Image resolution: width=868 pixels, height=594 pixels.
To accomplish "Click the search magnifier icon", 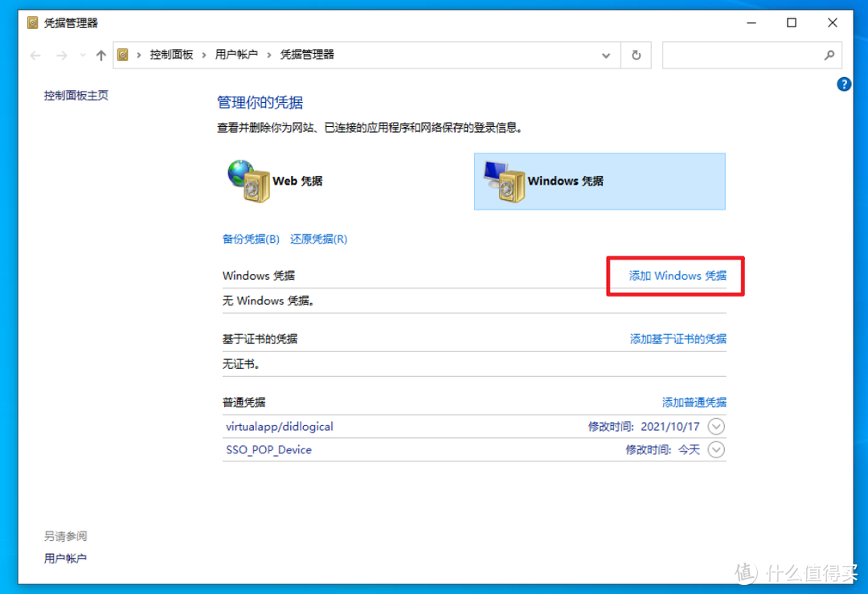I will click(829, 55).
